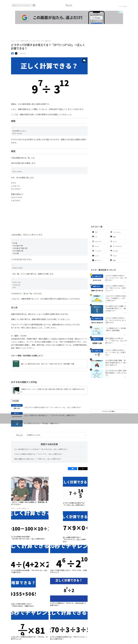The image size is (138, 644).
Task: Open the TOP category home icon
Action: click(93, 232)
